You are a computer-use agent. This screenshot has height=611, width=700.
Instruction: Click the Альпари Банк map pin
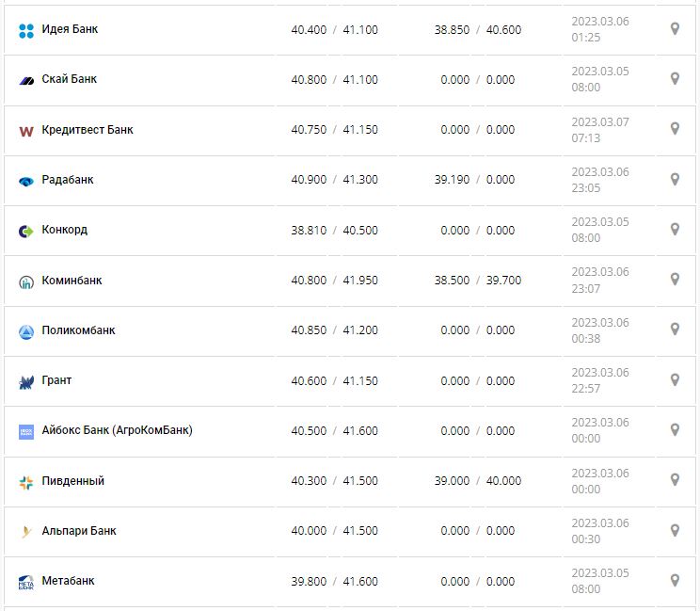(x=675, y=531)
